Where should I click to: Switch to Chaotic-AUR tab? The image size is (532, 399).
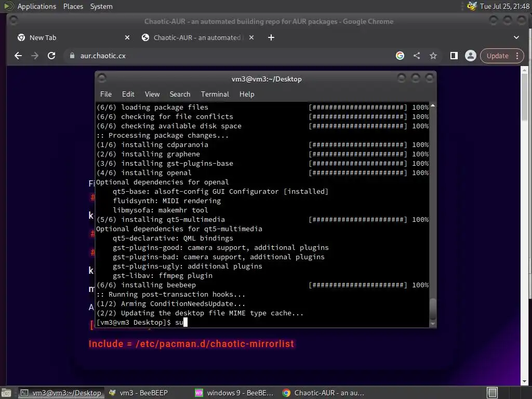198,37
